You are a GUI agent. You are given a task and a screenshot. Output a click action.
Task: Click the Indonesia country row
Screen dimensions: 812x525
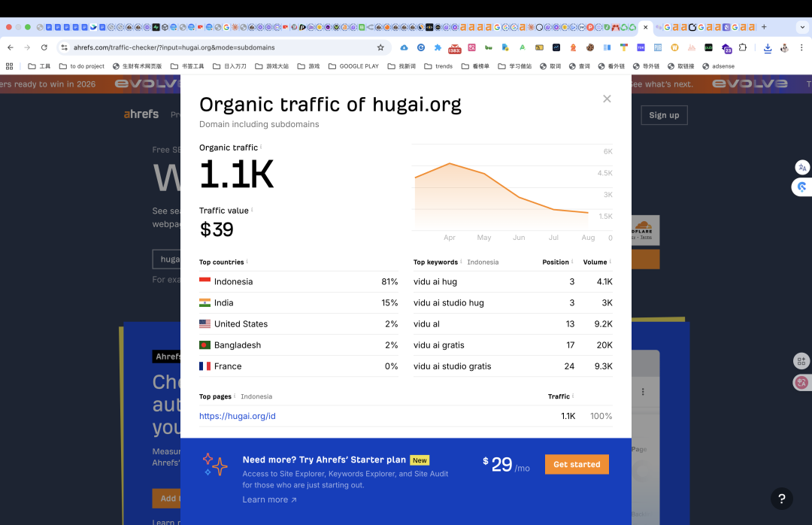[298, 281]
